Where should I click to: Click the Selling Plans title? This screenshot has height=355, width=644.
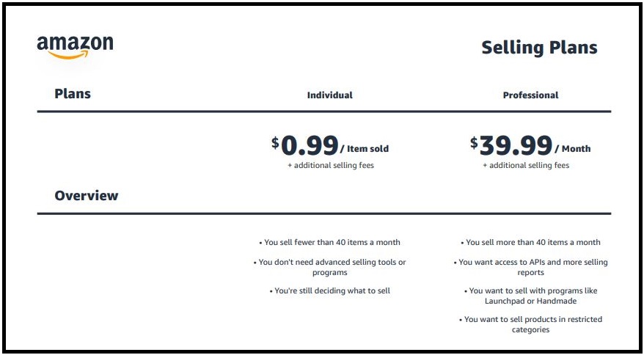click(539, 48)
